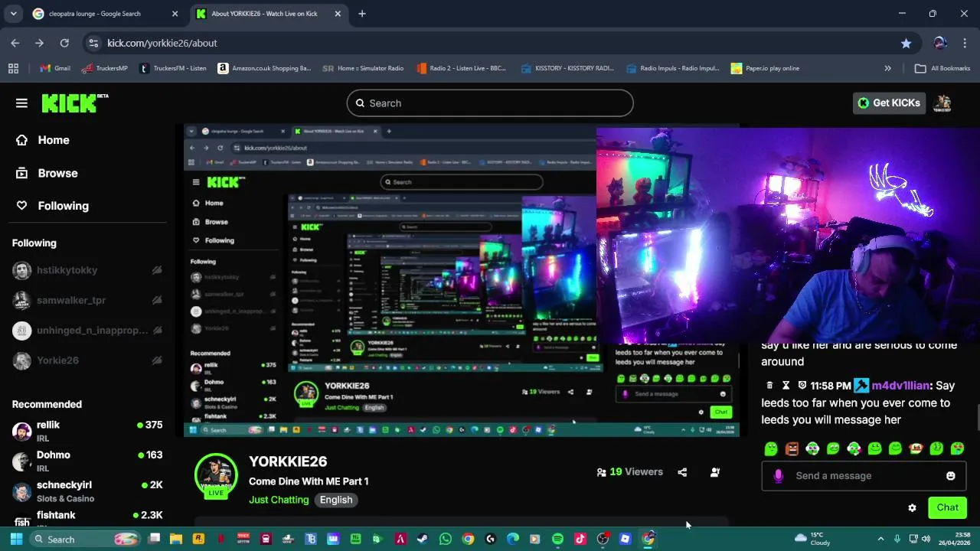Reload the page
The image size is (980, 551).
click(x=64, y=43)
